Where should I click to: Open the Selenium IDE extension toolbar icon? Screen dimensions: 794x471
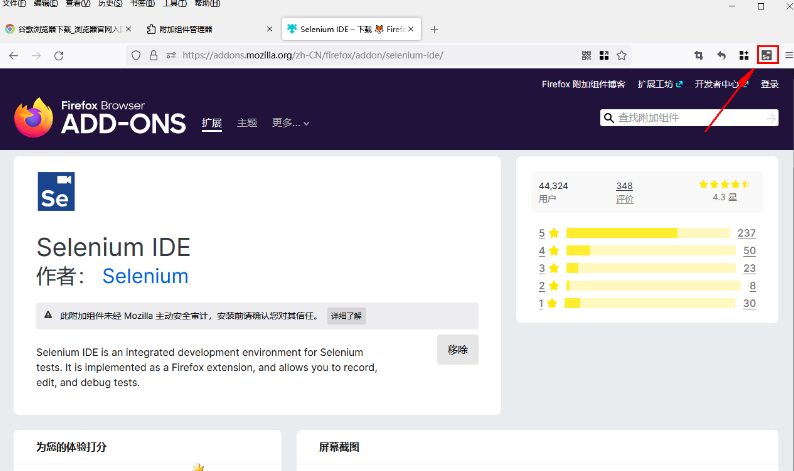pyautogui.click(x=767, y=55)
